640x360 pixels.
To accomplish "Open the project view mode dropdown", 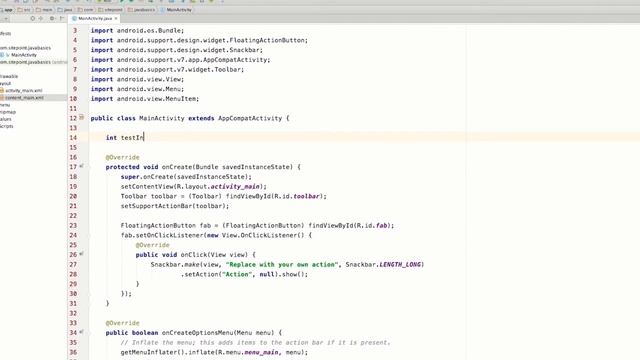I will pyautogui.click(x=6, y=18).
